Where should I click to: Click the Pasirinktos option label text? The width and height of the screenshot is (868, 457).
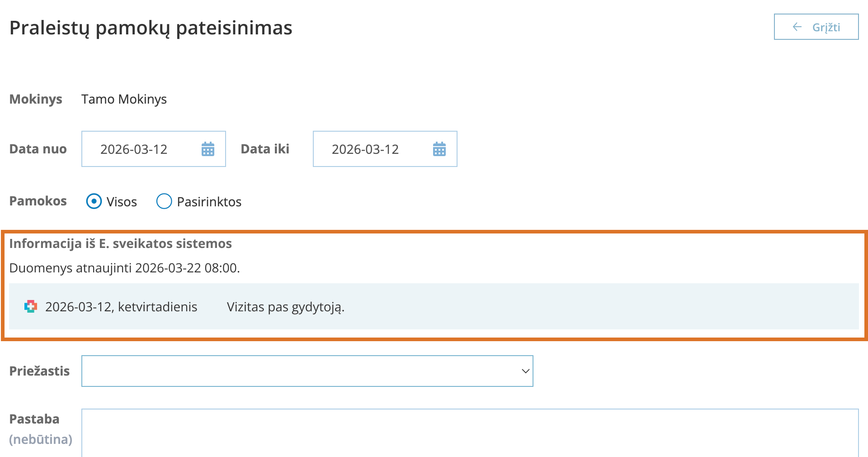(x=209, y=202)
